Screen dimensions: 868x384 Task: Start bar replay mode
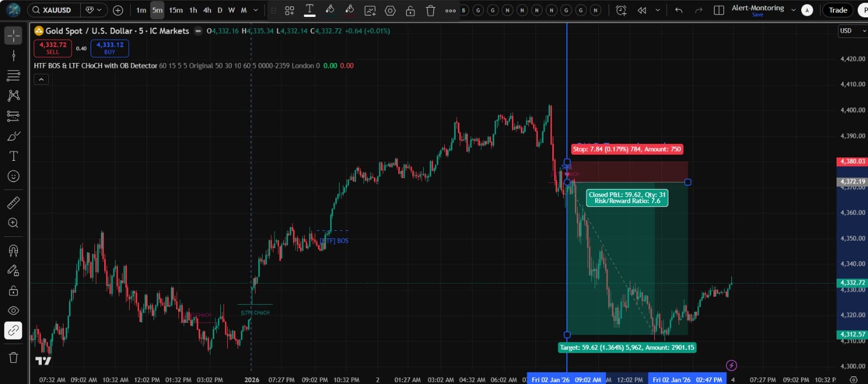(642, 10)
